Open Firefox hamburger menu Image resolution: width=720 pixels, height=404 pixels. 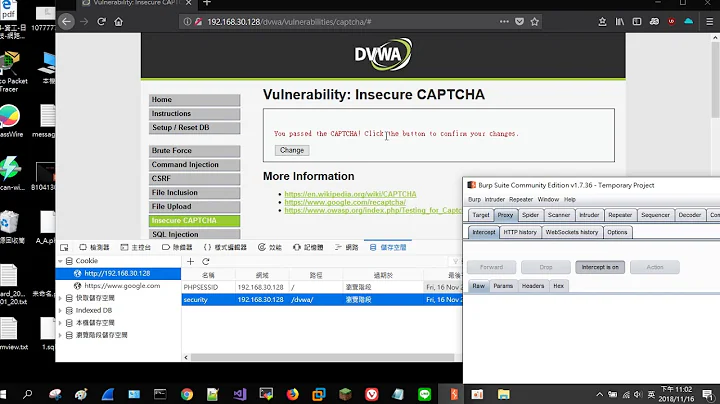pos(709,22)
